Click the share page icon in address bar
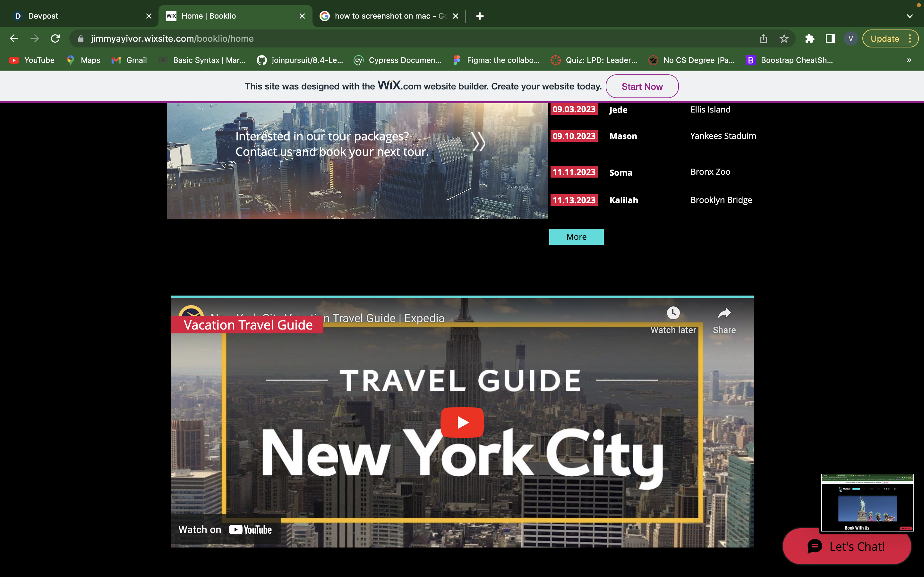924x577 pixels. point(763,38)
